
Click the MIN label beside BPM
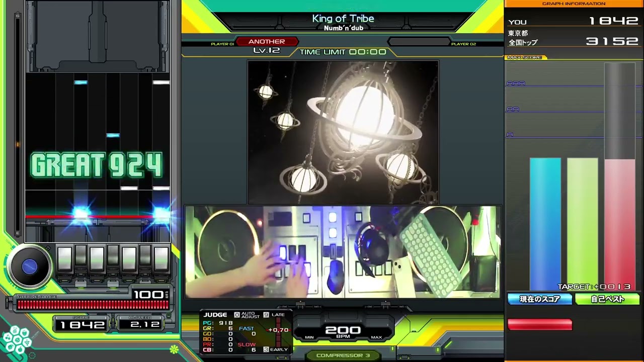point(309,337)
